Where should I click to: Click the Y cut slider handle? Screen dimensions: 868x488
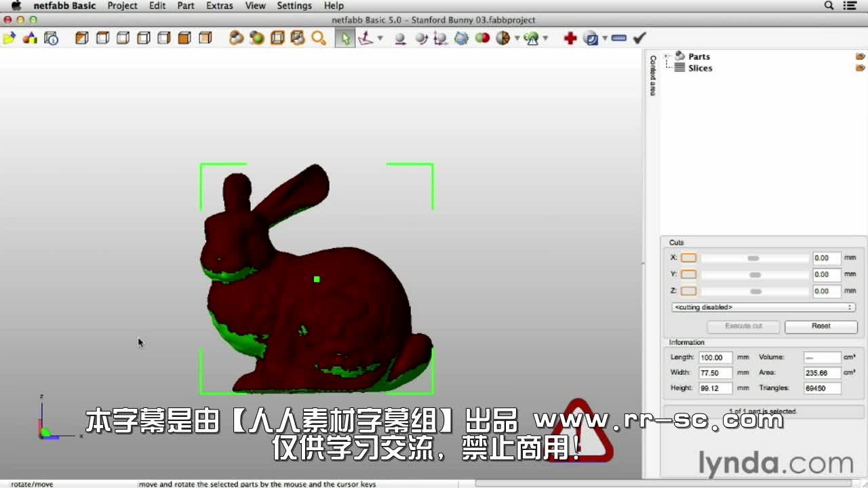pos(755,274)
